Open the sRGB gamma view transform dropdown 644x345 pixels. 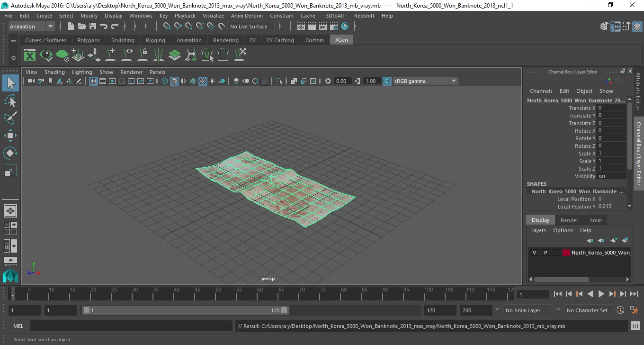[425, 81]
